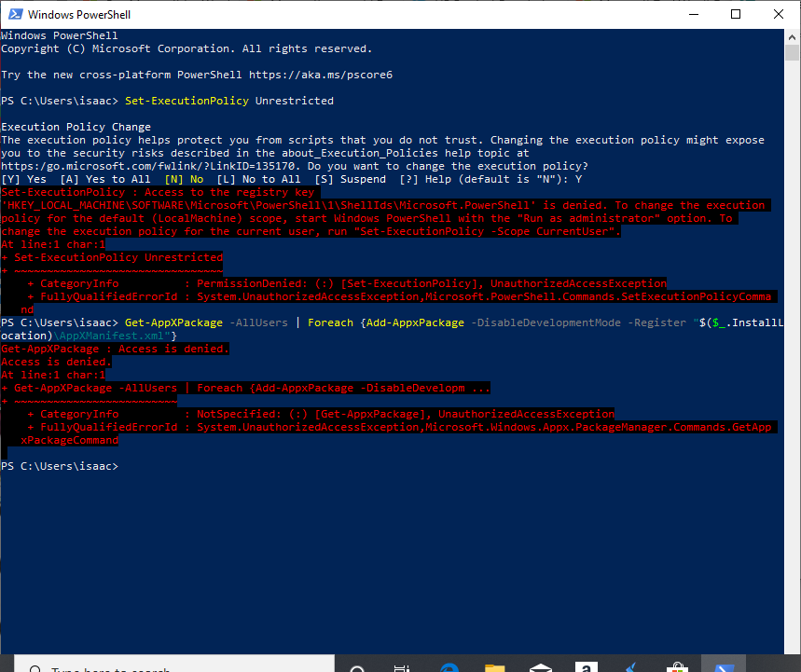Screen dimensions: 801x672
Task: Minimize the Windows PowerShell window
Action: (x=693, y=14)
